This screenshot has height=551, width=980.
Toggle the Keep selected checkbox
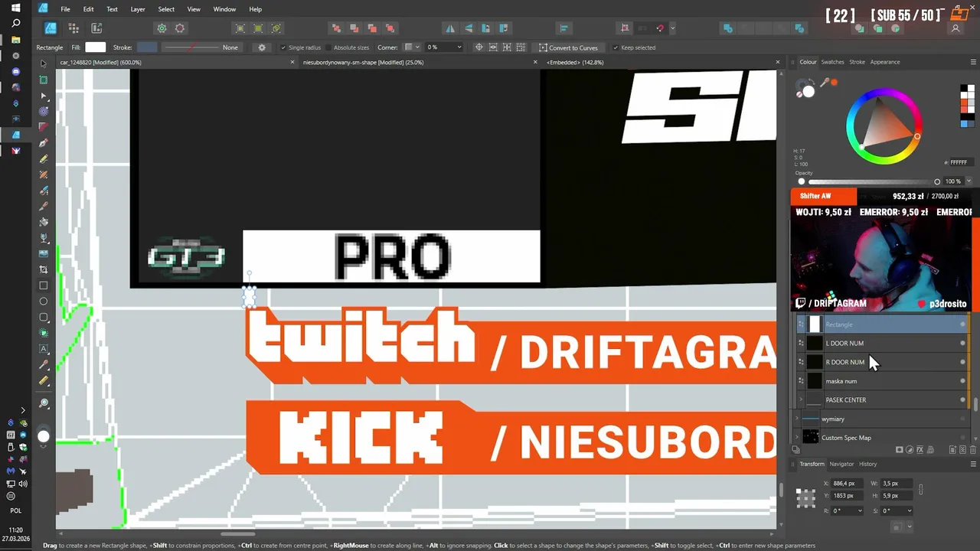click(x=616, y=47)
